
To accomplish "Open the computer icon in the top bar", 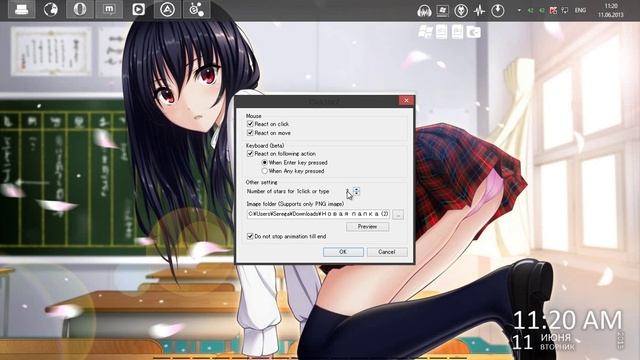I will 22,9.
